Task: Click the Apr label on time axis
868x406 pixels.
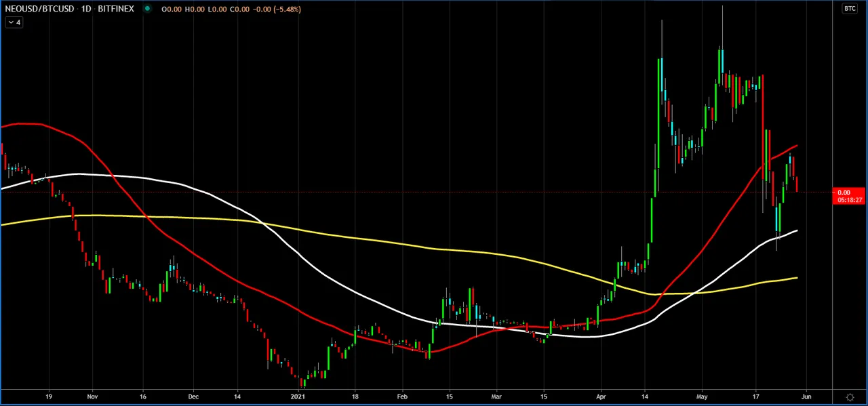Action: coord(601,397)
